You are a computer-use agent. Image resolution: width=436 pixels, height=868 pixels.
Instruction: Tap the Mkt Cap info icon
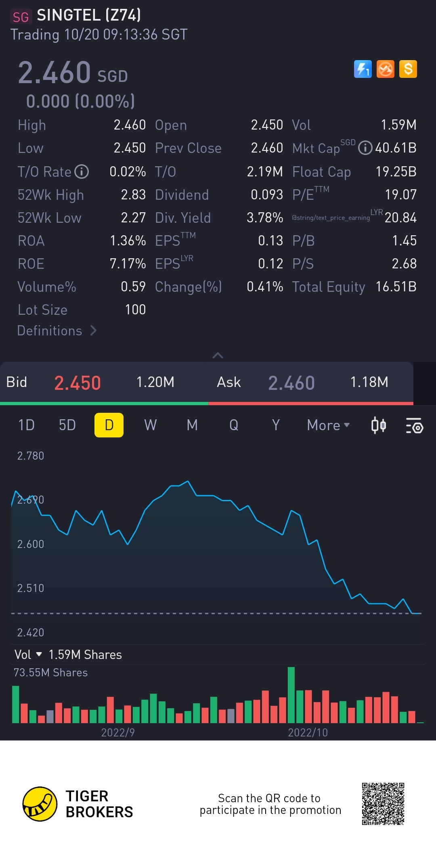click(x=365, y=148)
